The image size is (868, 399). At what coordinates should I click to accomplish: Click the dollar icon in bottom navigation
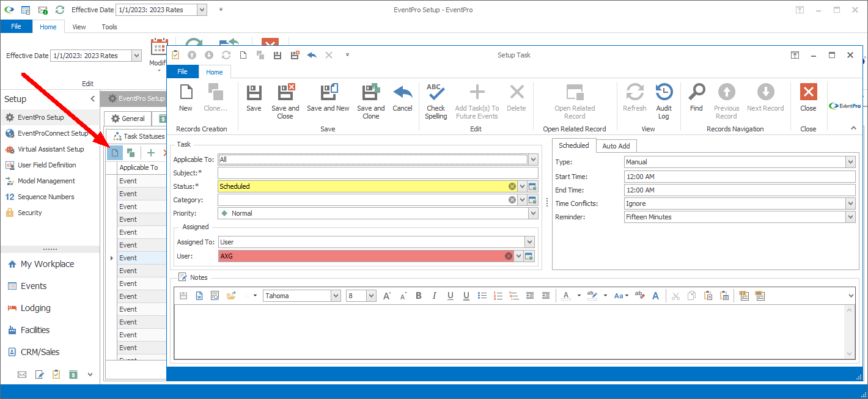[x=73, y=375]
